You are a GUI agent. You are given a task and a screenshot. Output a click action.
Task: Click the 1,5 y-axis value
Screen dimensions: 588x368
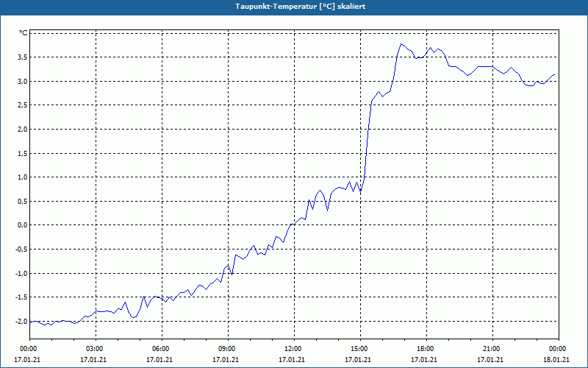[23, 153]
